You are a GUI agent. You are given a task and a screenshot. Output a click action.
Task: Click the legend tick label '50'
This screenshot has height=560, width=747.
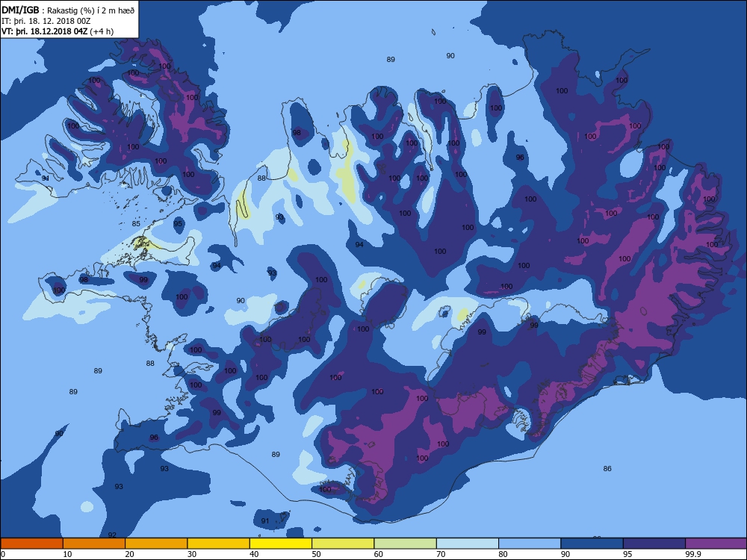click(316, 554)
